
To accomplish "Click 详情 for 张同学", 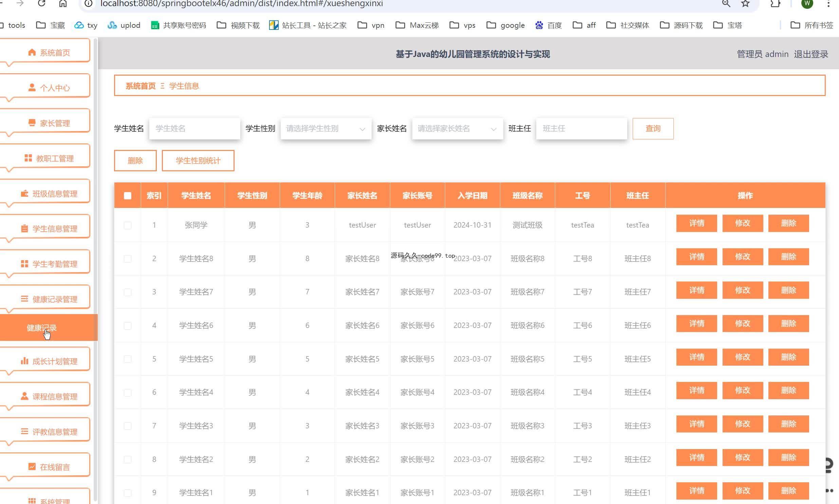I will [696, 223].
